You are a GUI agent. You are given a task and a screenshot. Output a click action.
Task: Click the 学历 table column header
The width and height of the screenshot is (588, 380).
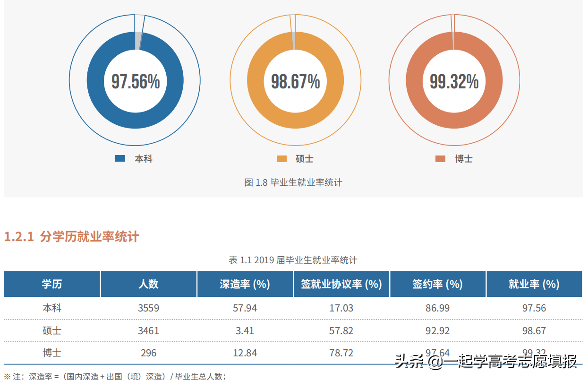pos(52,284)
